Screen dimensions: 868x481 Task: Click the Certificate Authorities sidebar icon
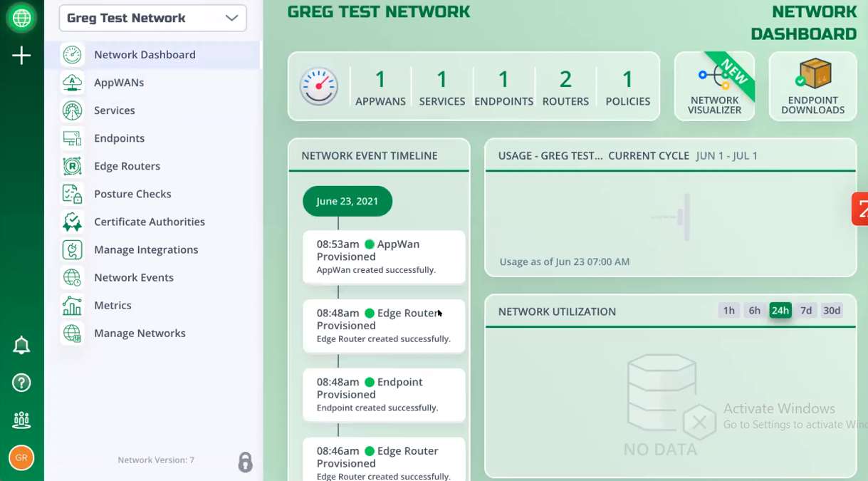click(72, 221)
